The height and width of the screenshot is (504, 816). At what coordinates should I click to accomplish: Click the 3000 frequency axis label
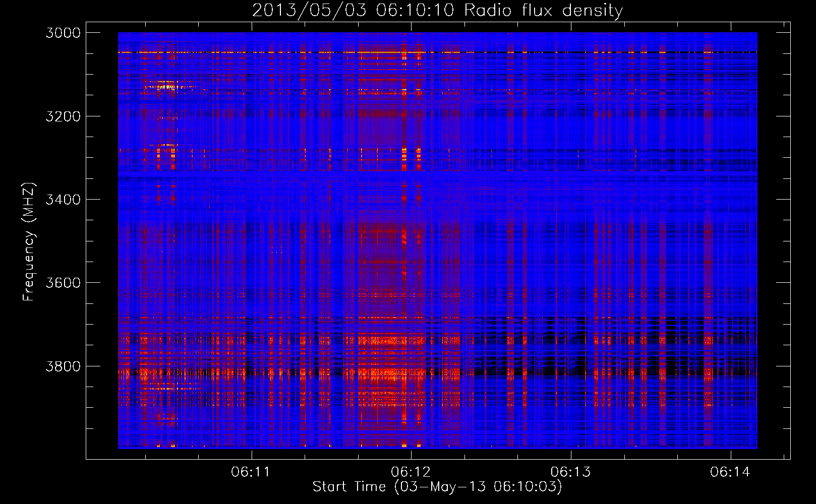coord(63,33)
